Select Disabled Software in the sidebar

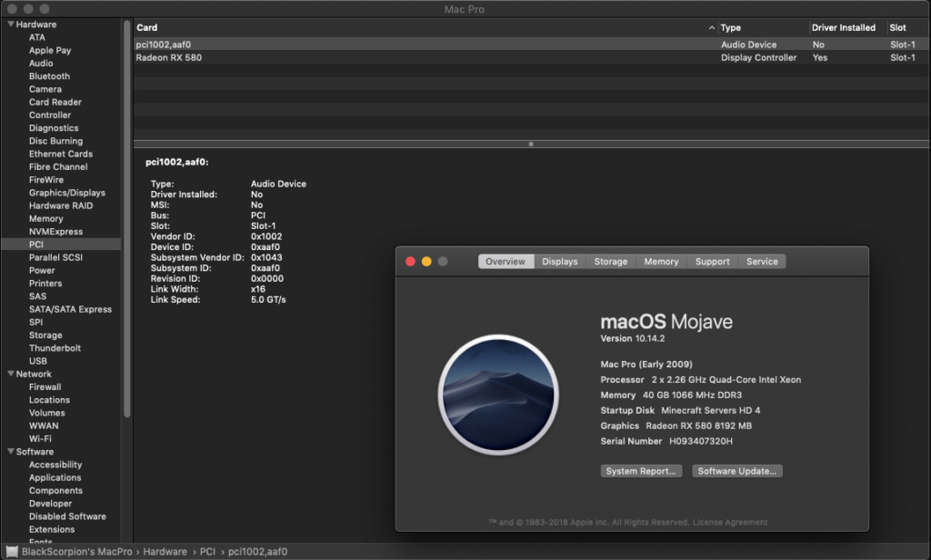pos(67,516)
